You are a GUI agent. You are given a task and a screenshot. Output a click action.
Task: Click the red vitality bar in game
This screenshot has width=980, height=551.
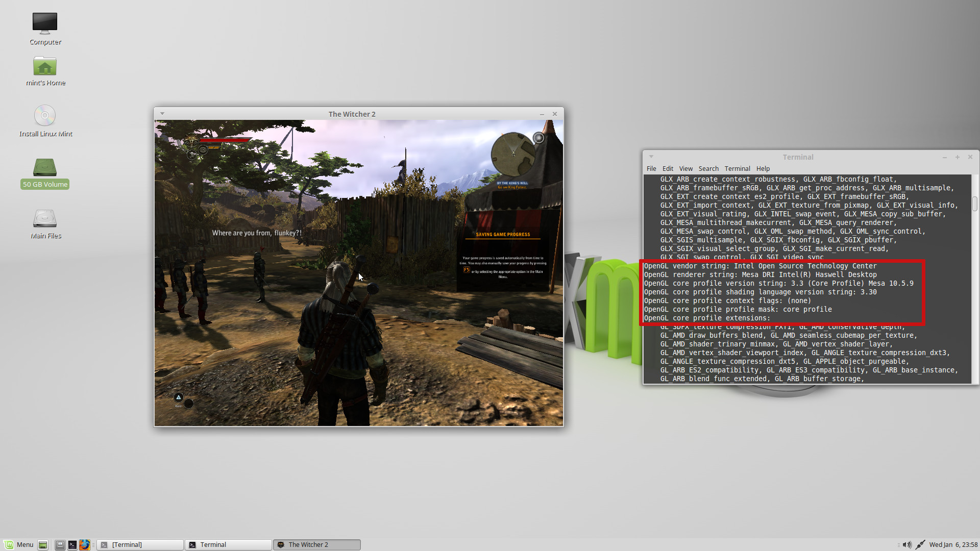(x=225, y=139)
